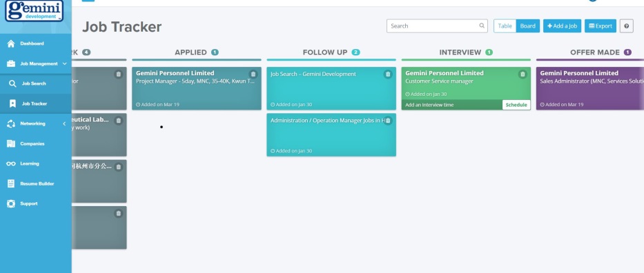The width and height of the screenshot is (644, 273).
Task: Click the Follow Up count badge
Action: coord(355,52)
